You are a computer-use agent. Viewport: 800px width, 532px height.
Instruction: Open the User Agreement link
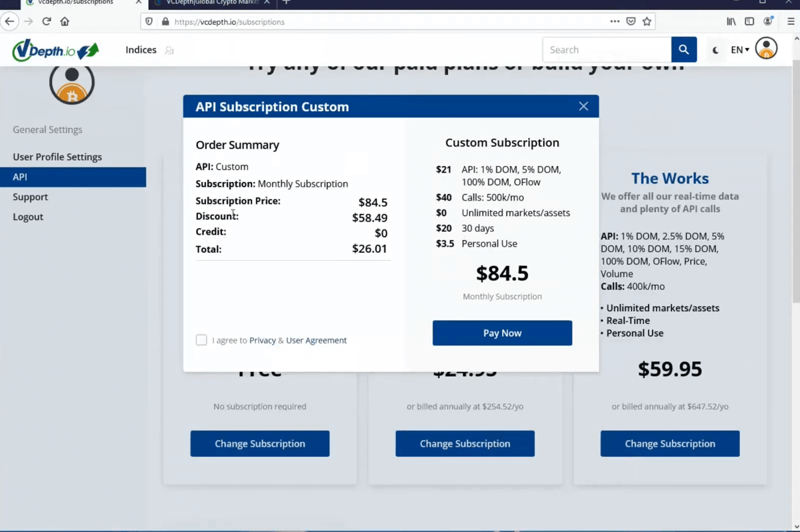click(x=316, y=340)
